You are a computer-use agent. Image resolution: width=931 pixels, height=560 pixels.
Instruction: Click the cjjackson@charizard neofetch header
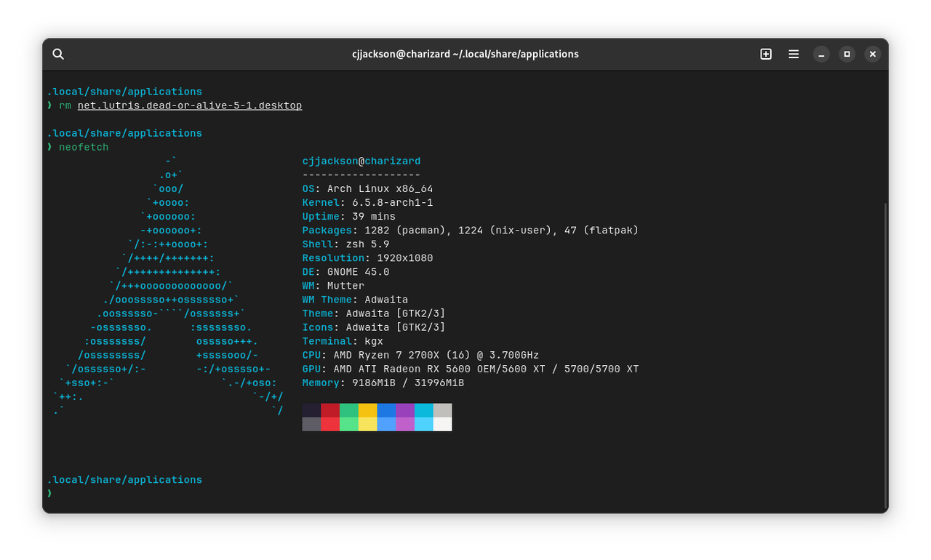click(x=361, y=161)
